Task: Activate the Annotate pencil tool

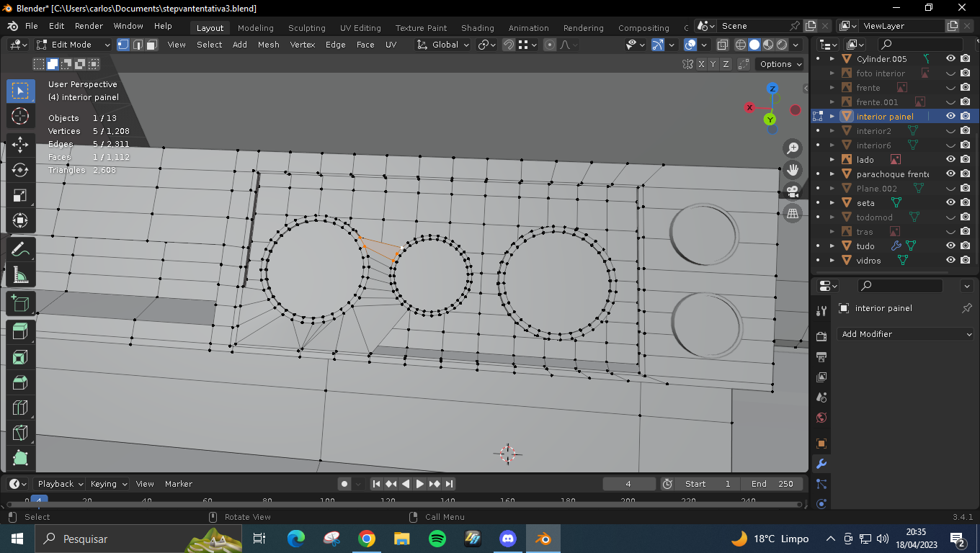Action: tap(20, 249)
